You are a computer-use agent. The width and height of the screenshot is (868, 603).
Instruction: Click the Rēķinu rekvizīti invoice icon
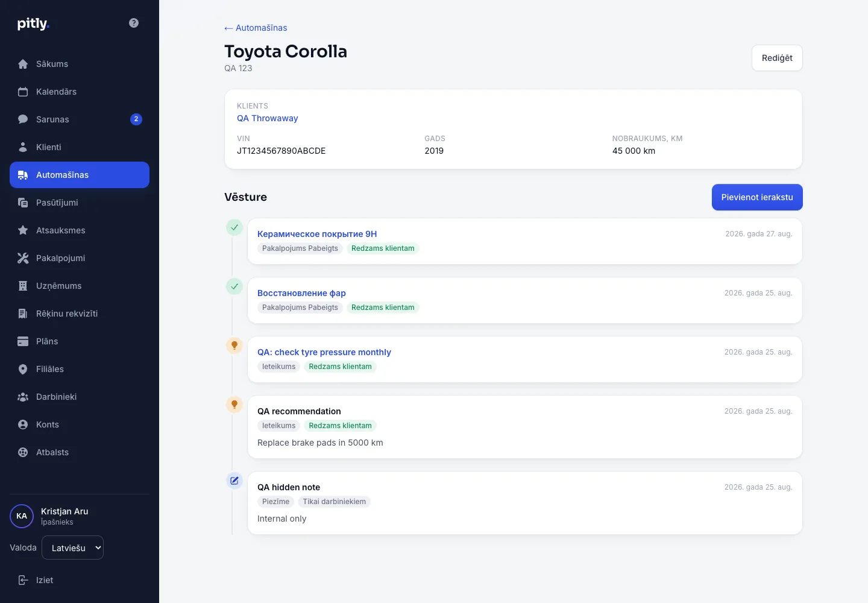[23, 314]
